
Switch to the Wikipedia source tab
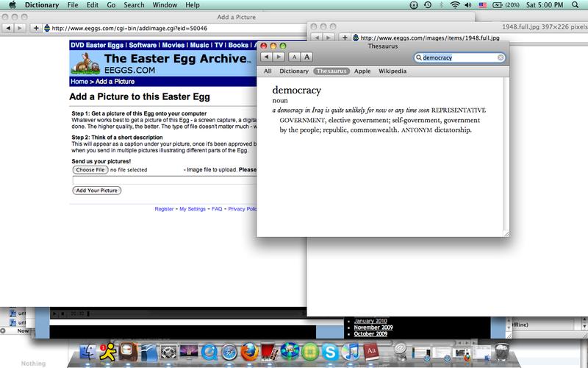tap(392, 71)
